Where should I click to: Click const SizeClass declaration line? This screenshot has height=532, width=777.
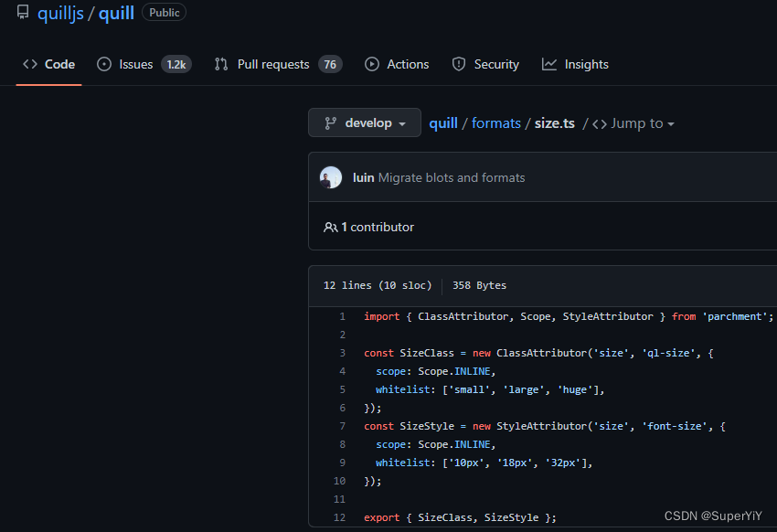pyautogui.click(x=538, y=353)
